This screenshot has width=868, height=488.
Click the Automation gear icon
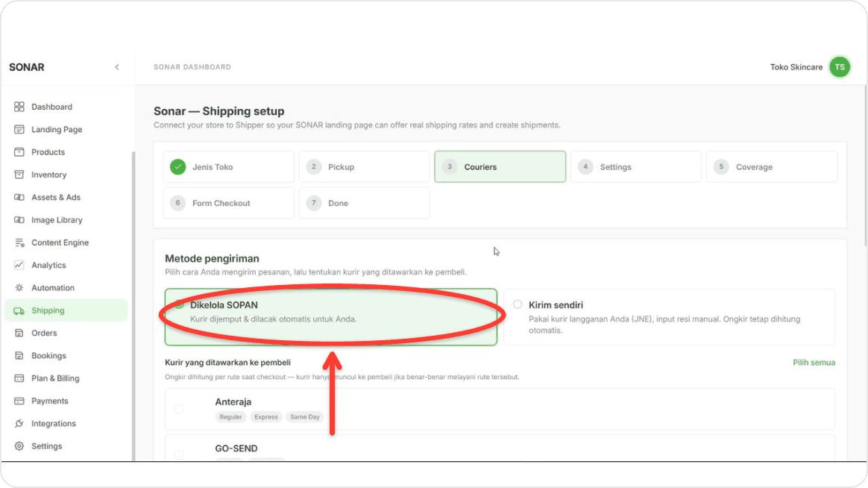click(x=19, y=288)
